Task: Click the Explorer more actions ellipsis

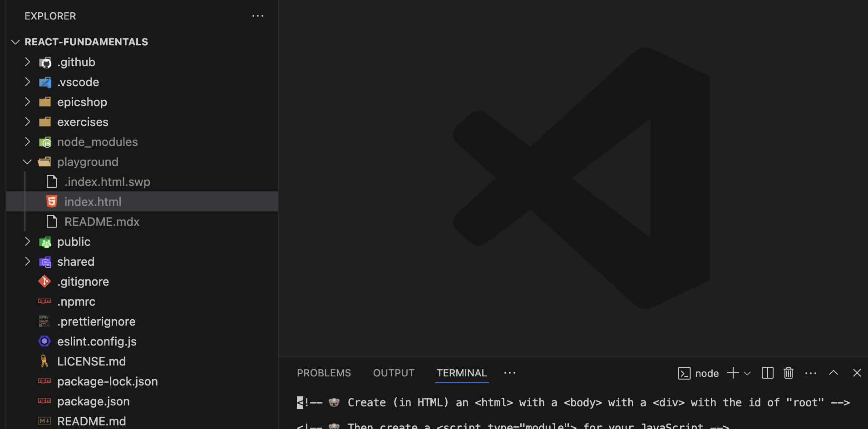Action: (257, 16)
